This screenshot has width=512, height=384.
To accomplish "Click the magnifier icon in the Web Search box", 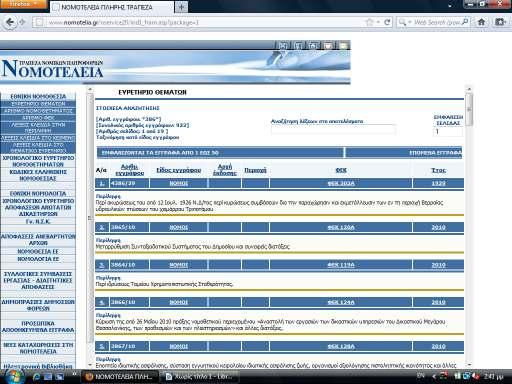I will [465, 22].
